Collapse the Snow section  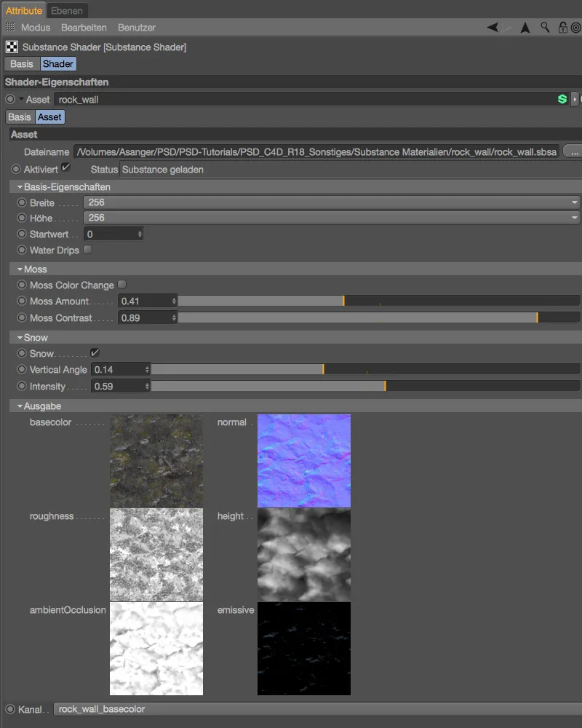click(20, 338)
